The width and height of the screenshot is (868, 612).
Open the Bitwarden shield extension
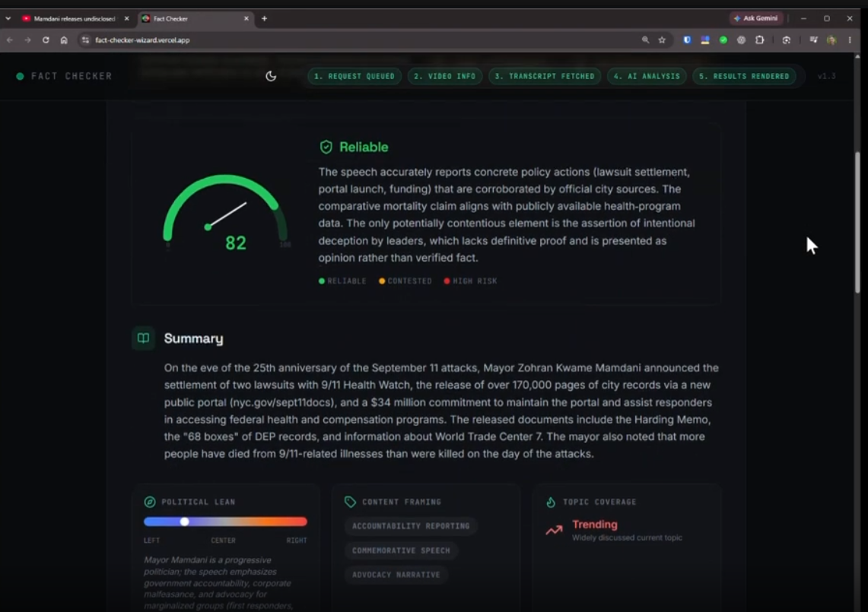click(687, 40)
